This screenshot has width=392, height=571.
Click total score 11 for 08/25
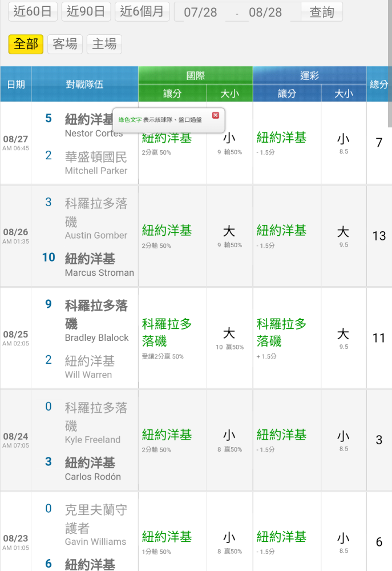point(379,338)
